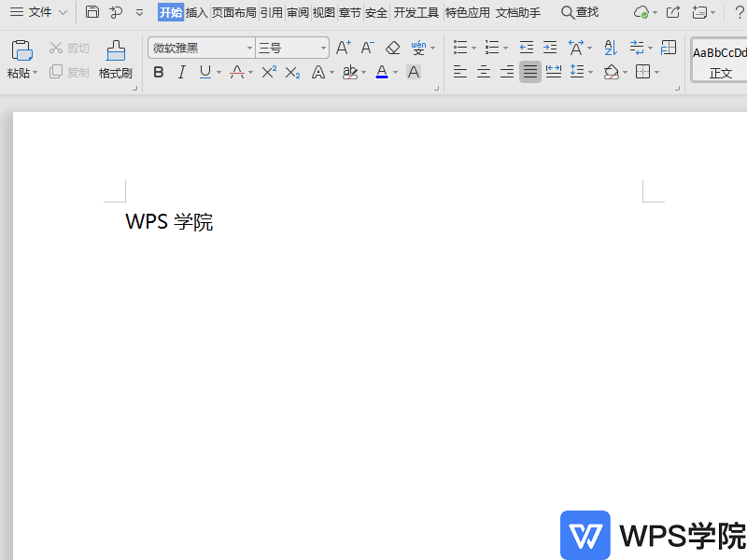
Task: Open the phonetic guide (拼音) tool
Action: 417,48
